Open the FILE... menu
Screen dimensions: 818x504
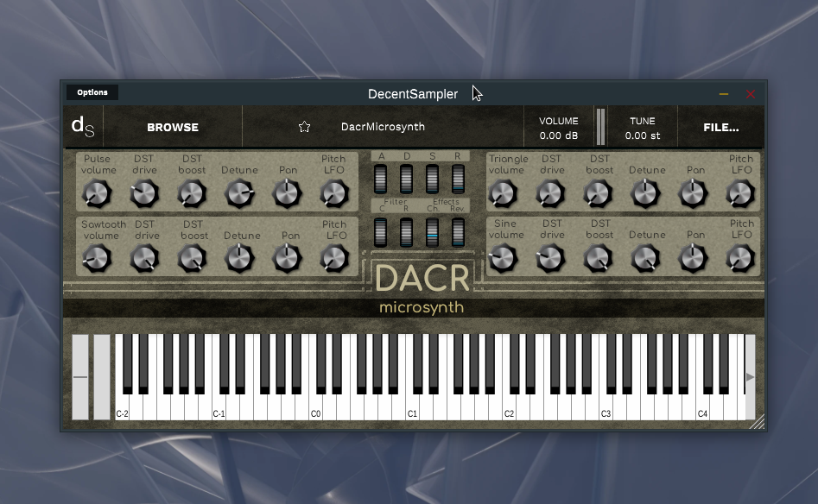721,127
